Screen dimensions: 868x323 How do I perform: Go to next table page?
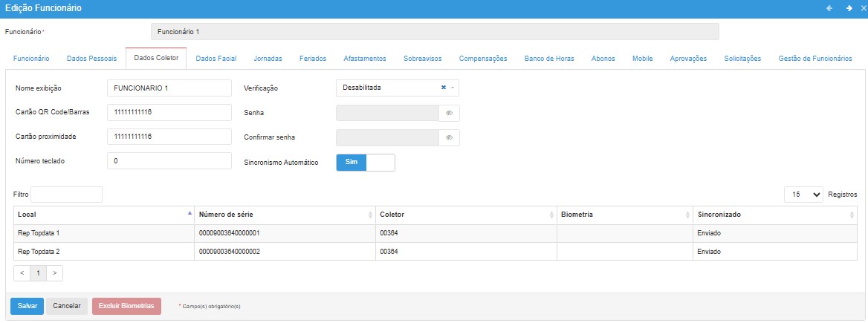point(54,273)
